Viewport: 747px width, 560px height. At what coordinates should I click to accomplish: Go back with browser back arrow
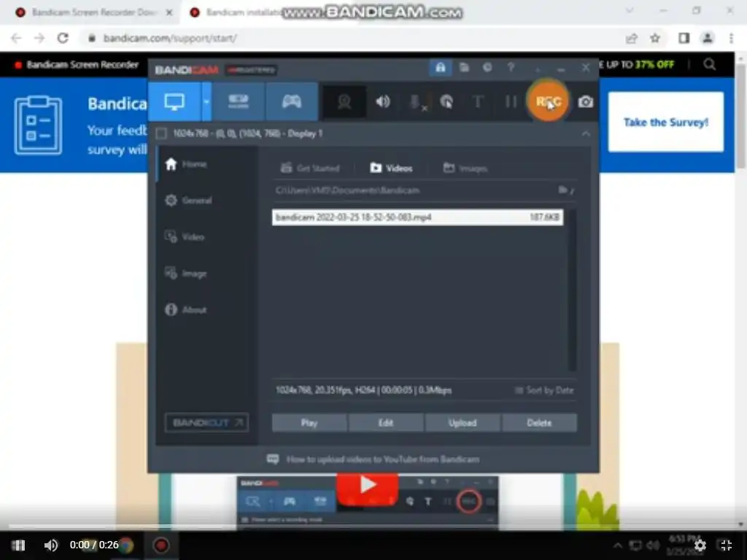coord(16,38)
